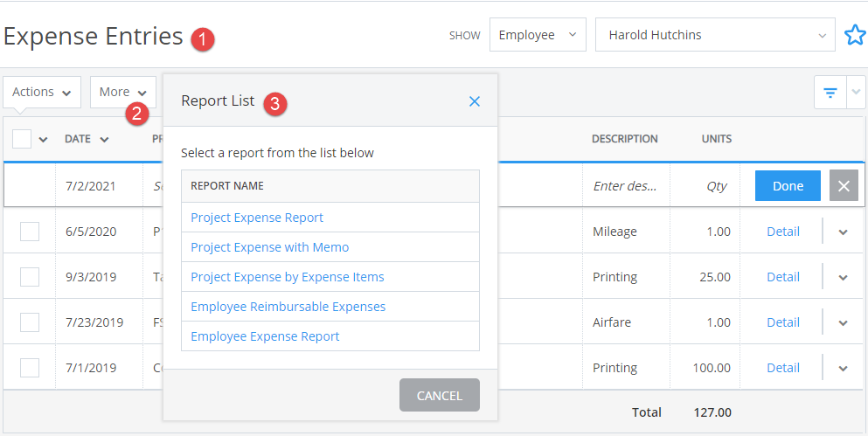Click the Done button
This screenshot has width=868, height=436.
pos(788,186)
